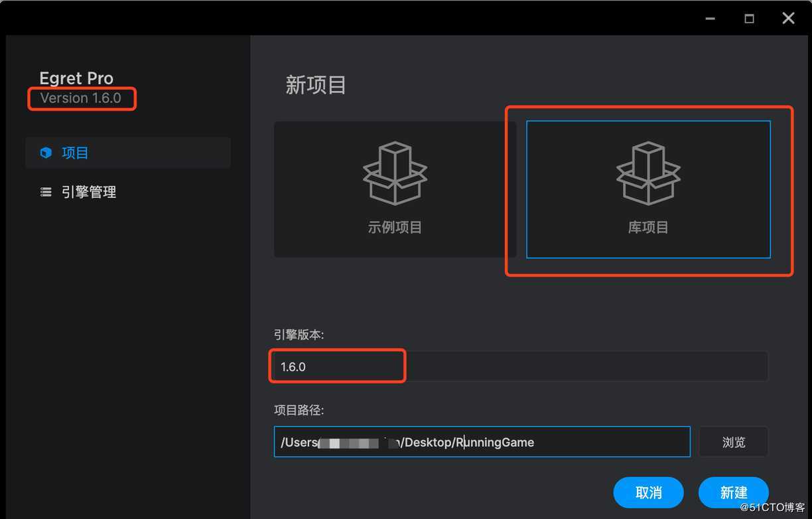
Task: Click the 项目路径: label
Action: 299,410
